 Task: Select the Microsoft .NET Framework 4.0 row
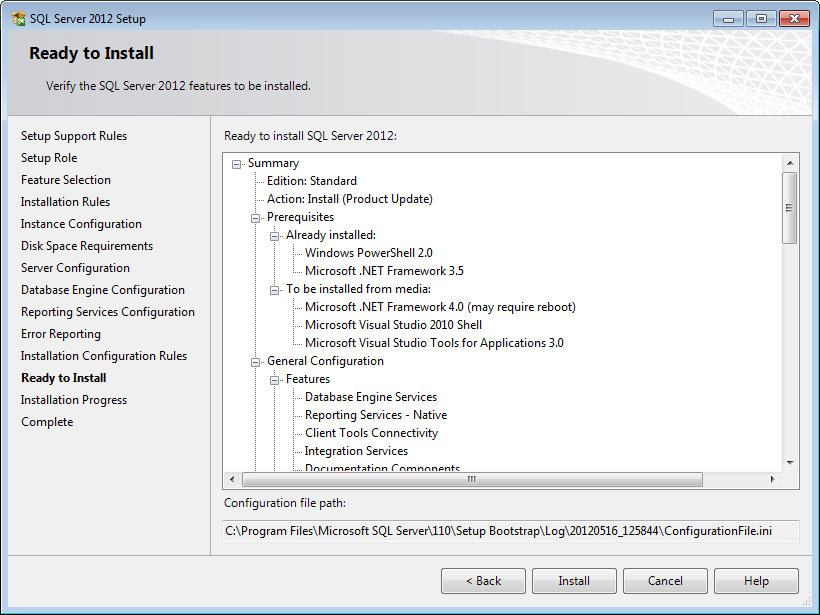tap(440, 307)
